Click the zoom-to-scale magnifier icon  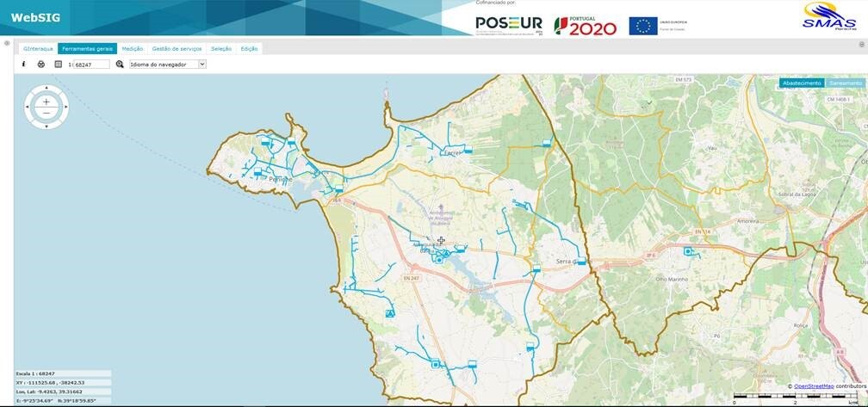click(120, 65)
